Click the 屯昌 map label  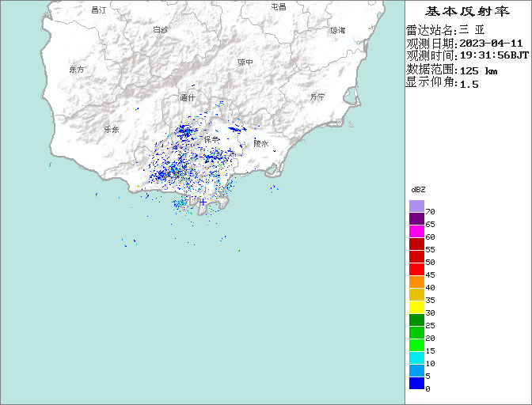279,7
